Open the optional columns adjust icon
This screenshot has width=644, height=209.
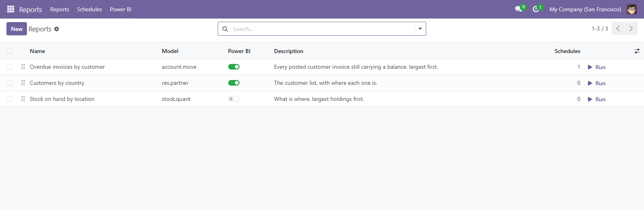click(637, 51)
